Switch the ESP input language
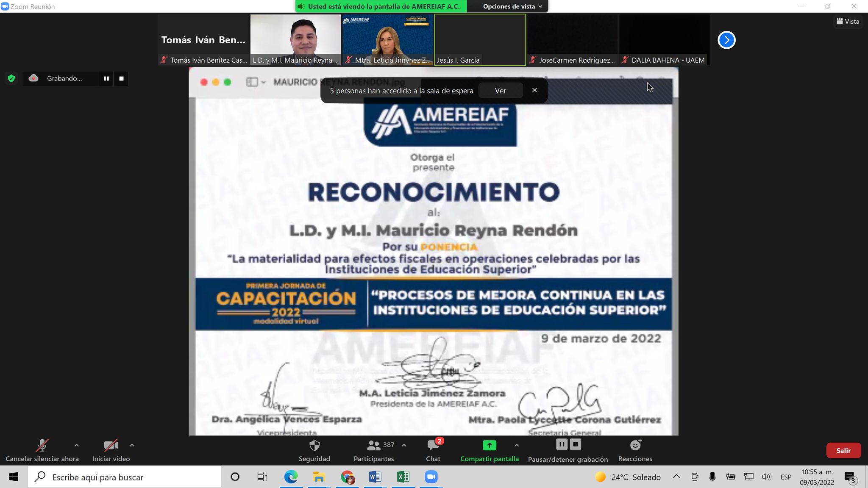This screenshot has width=868, height=488. click(786, 477)
